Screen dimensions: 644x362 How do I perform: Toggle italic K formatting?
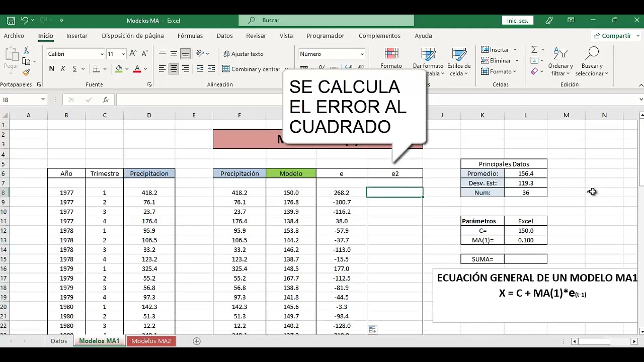point(63,69)
